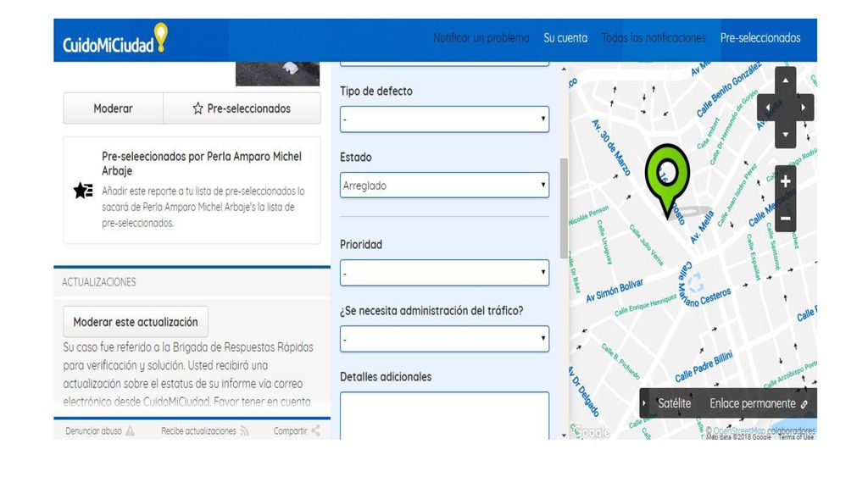
Task: Click the Moderar button
Action: [113, 108]
